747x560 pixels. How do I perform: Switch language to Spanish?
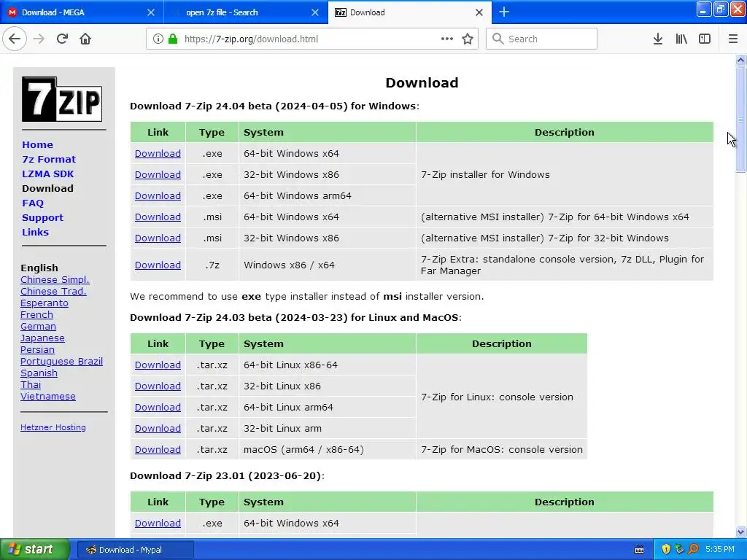39,373
